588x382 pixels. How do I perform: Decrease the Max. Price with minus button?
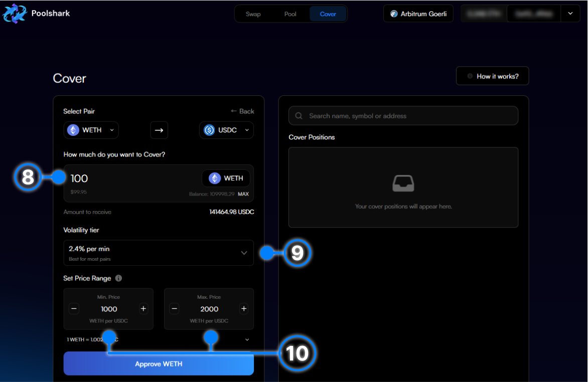coord(175,309)
